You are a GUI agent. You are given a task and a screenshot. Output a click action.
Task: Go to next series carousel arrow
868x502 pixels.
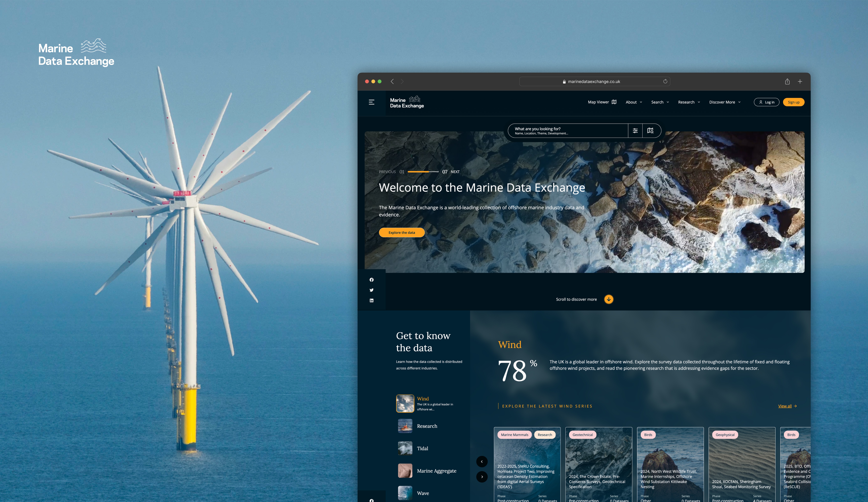click(482, 477)
